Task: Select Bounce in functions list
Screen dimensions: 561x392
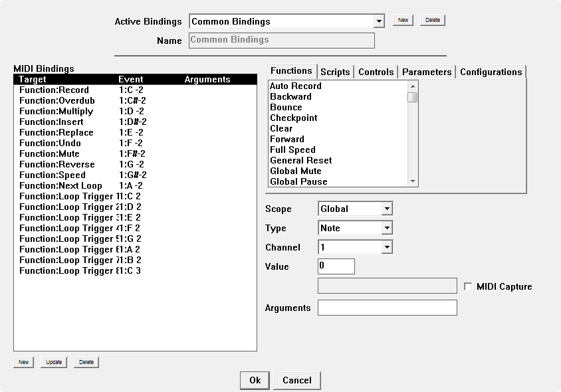Action: click(338, 107)
